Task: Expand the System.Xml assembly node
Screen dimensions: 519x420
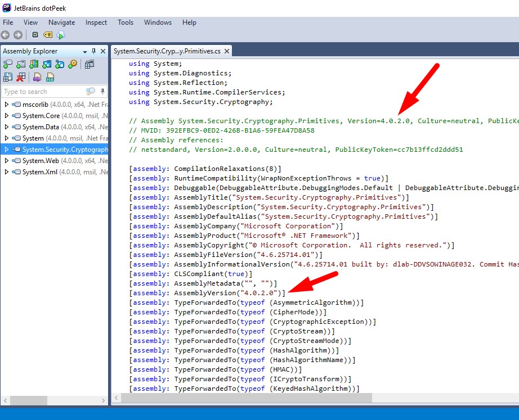Action: pyautogui.click(x=6, y=172)
